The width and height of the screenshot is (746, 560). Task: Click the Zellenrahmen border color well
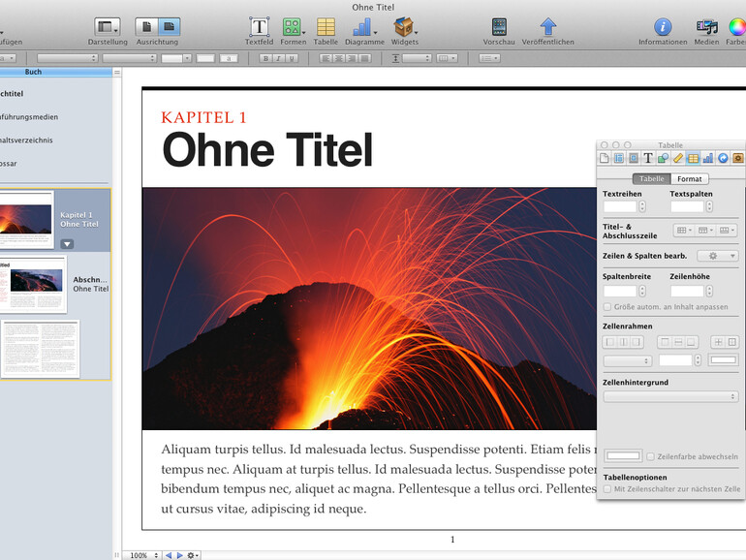pyautogui.click(x=723, y=360)
